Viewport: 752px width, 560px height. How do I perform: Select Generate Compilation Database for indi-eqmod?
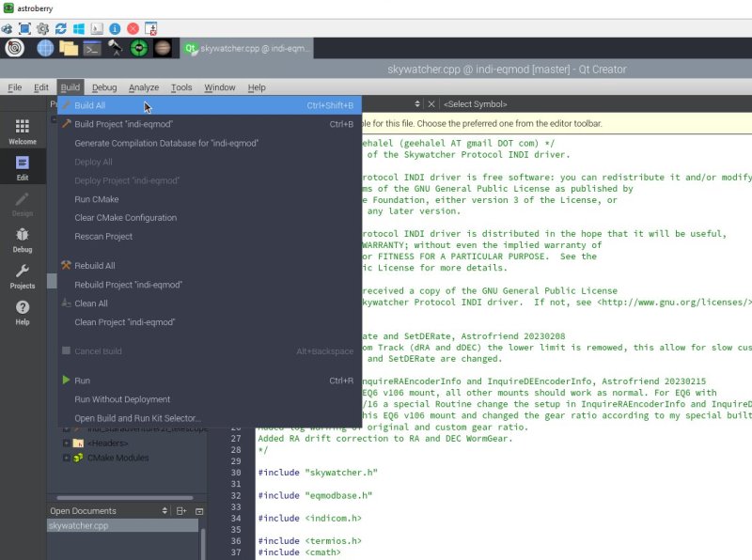pos(210,143)
